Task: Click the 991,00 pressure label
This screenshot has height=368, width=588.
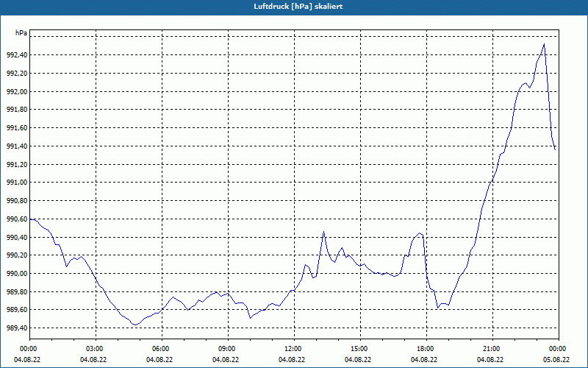Action: [x=16, y=183]
